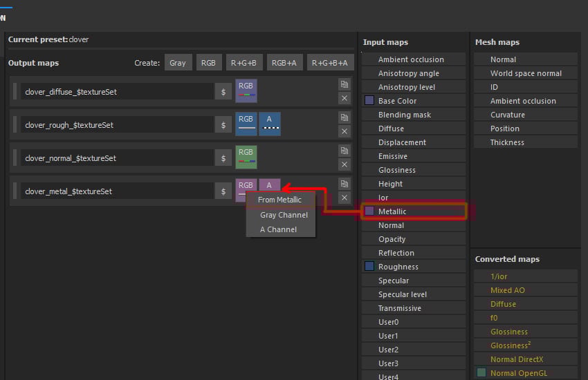Viewport: 588px width, 380px height.
Task: Select RGB channel of clover_metal map
Action: (x=246, y=185)
